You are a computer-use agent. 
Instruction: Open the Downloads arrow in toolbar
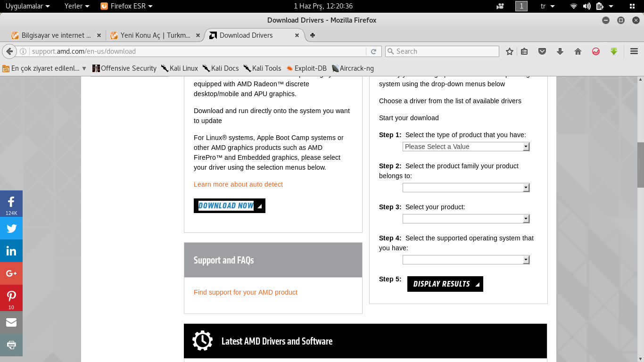pos(560,51)
